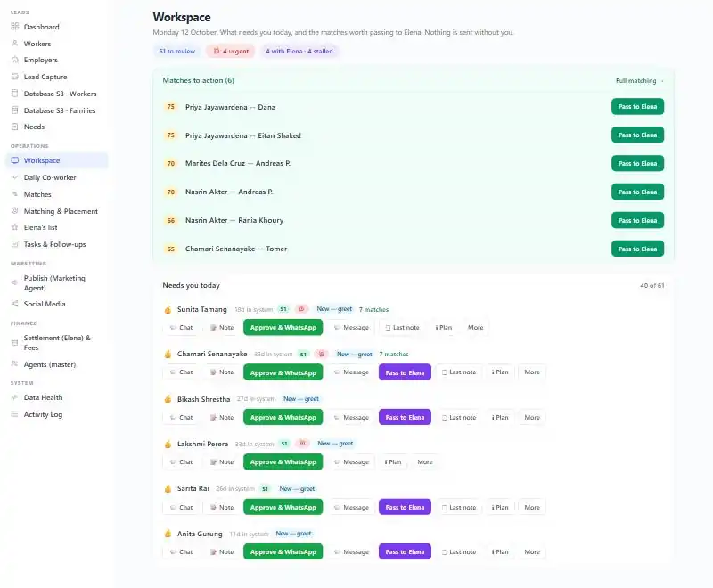Click the Daily Co-worker sparkle icon
713x588 pixels.
coord(15,177)
